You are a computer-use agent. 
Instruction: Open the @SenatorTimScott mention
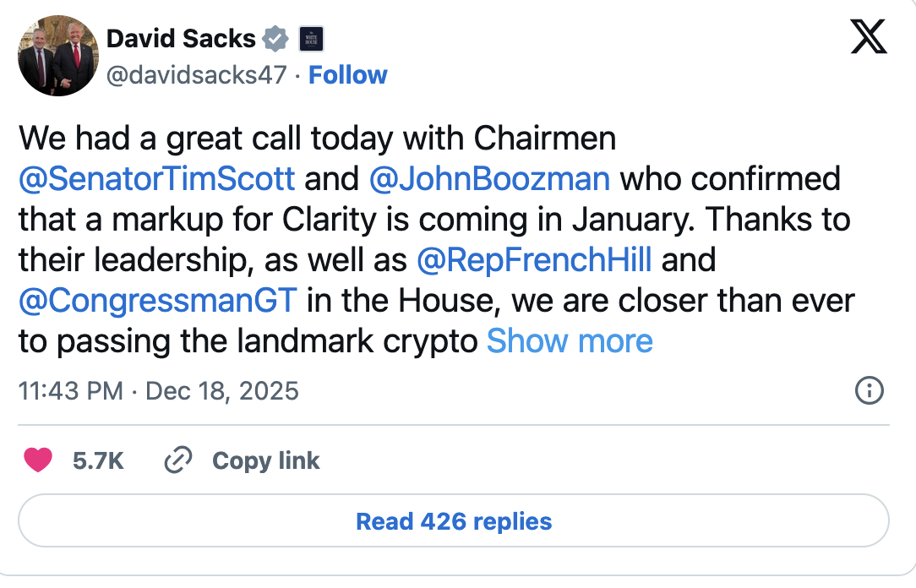156,179
